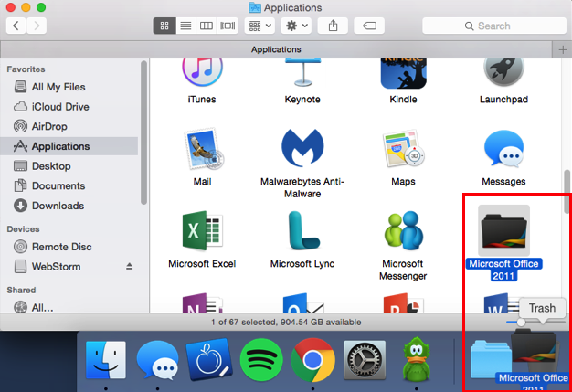Screen dimensions: 572x392
Task: Select the OneNote icon in bottom row
Action: coord(203,303)
